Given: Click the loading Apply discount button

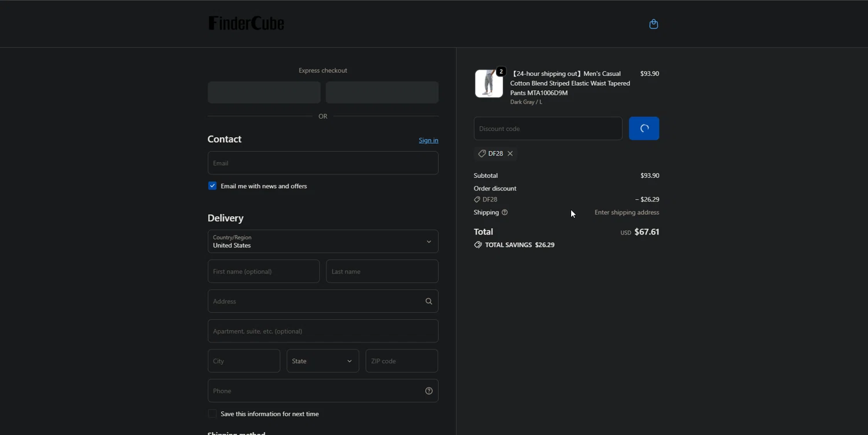Looking at the screenshot, I should coord(644,129).
